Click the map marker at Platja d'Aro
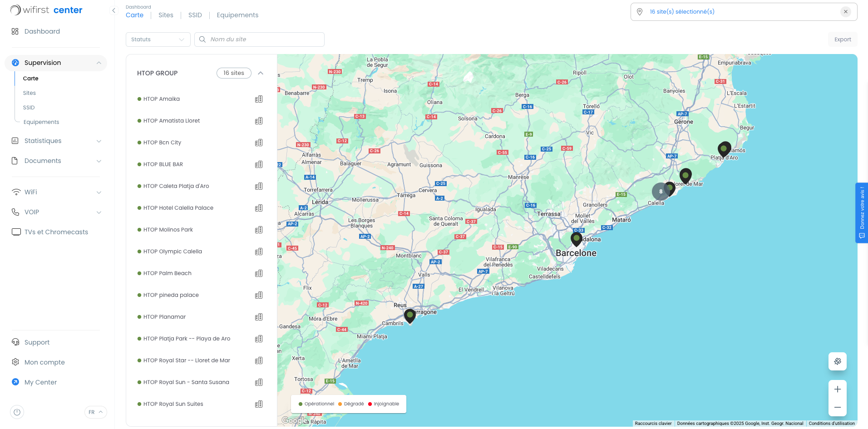 (x=724, y=149)
